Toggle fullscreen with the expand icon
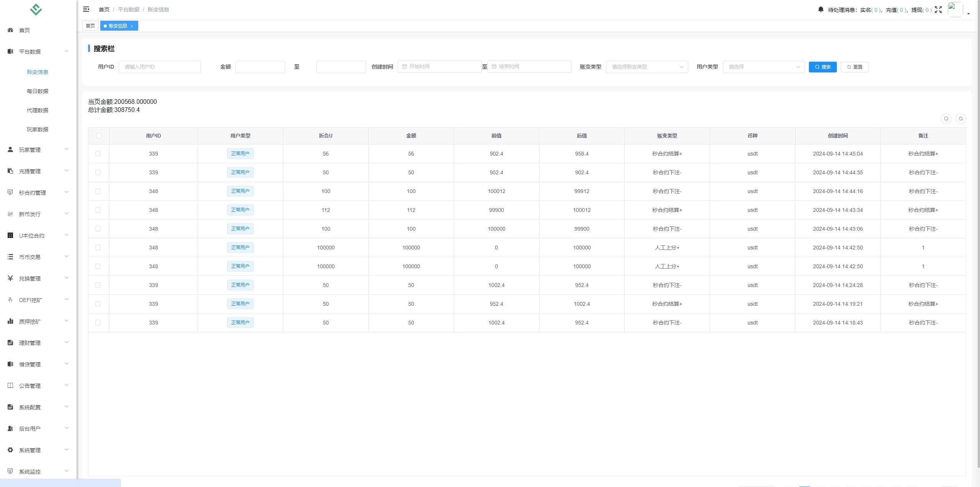The image size is (980, 487). [x=938, y=10]
